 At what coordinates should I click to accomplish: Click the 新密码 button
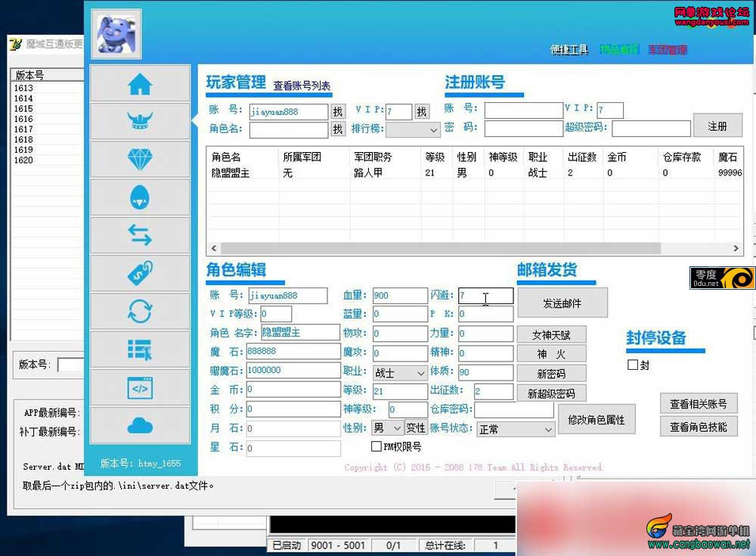[x=552, y=374]
